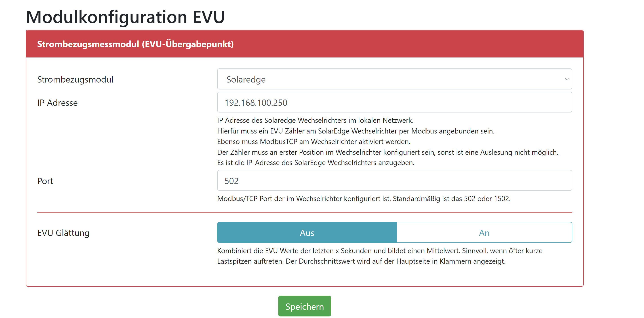Click the help text about IP Adresse im lokalen Netzwerk
Viewport: 644px width, 318px height.
coord(315,120)
